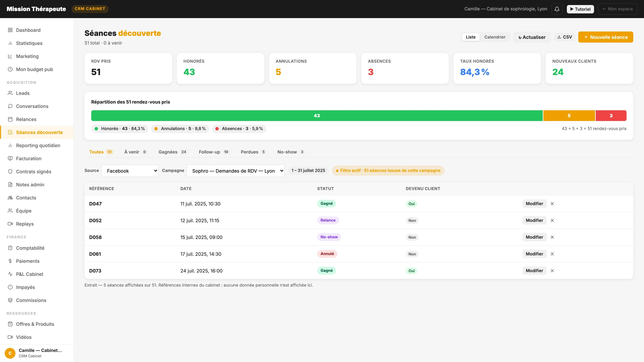Open Dashboard from the sidebar
Image resolution: width=644 pixels, height=362 pixels.
pos(37,30)
